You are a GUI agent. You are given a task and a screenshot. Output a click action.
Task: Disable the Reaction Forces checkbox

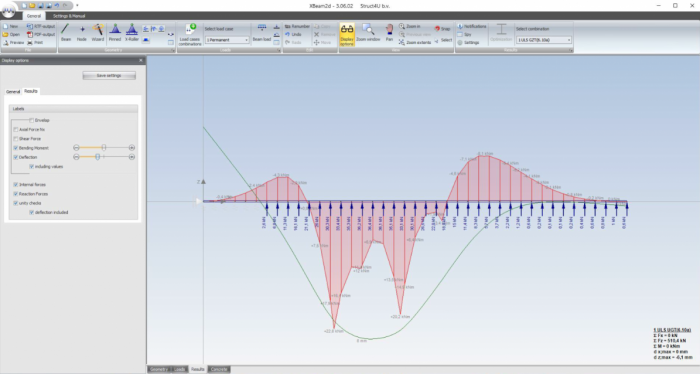tap(16, 194)
